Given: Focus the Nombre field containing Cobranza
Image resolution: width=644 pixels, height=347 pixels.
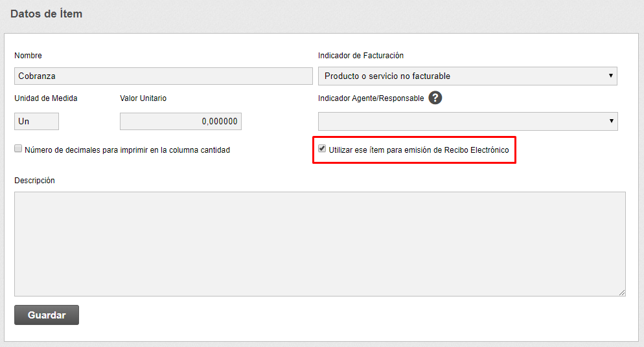Looking at the screenshot, I should coord(163,76).
